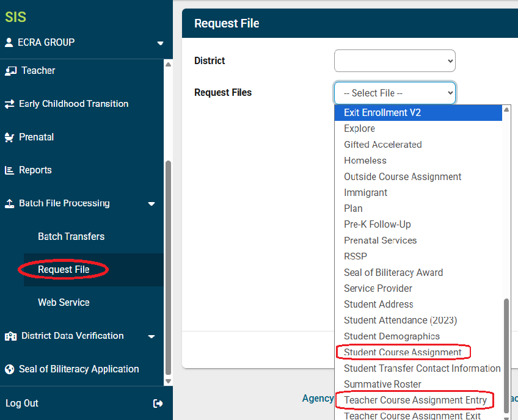Expand the District Data Verification section

[x=151, y=336]
